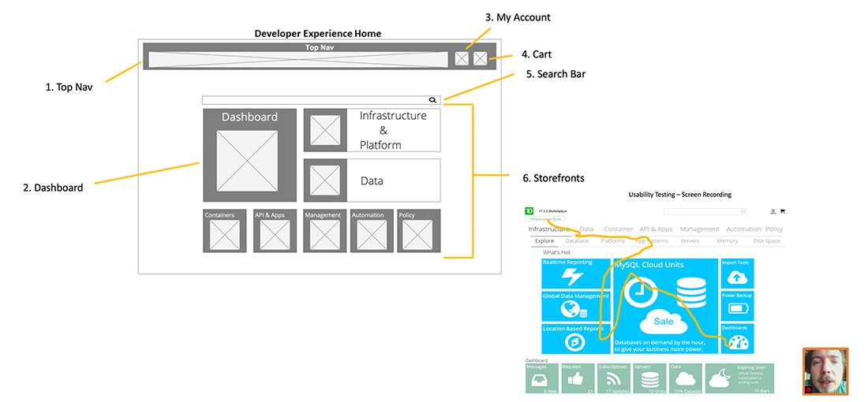Click the Subscriptions RSS feed tile
Image resolution: width=868 pixels, height=402 pixels.
[613, 378]
